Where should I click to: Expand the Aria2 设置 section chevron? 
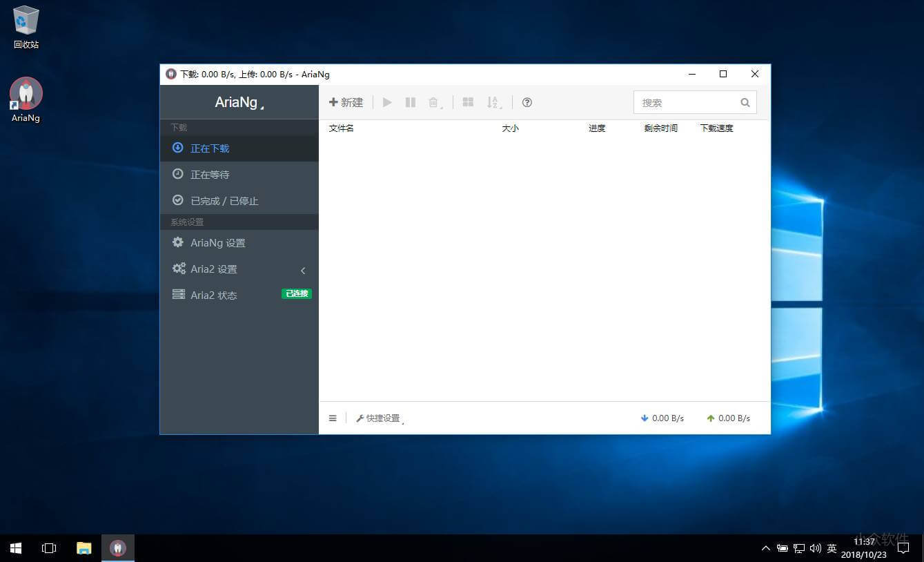pos(302,270)
